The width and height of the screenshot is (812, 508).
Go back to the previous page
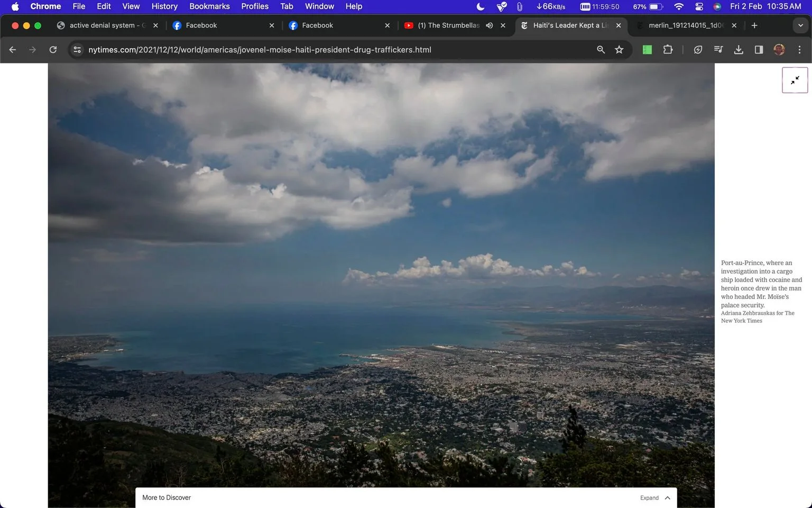pyautogui.click(x=13, y=50)
